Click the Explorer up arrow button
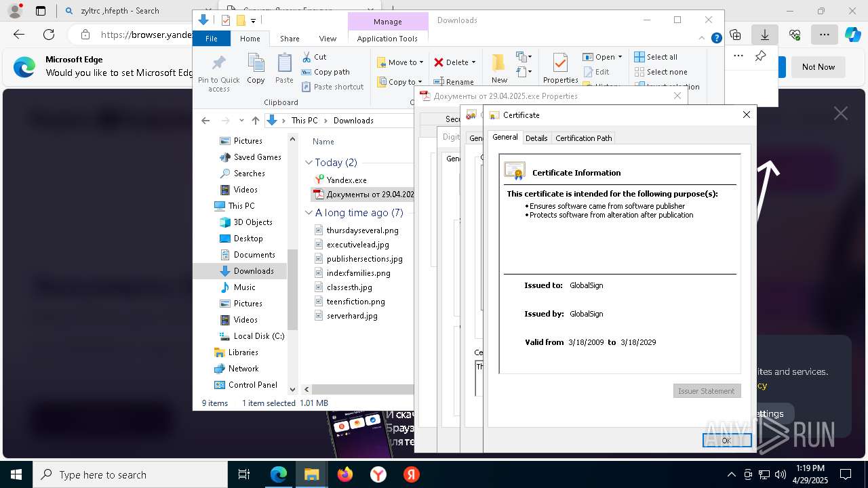The height and width of the screenshot is (488, 868). 255,120
